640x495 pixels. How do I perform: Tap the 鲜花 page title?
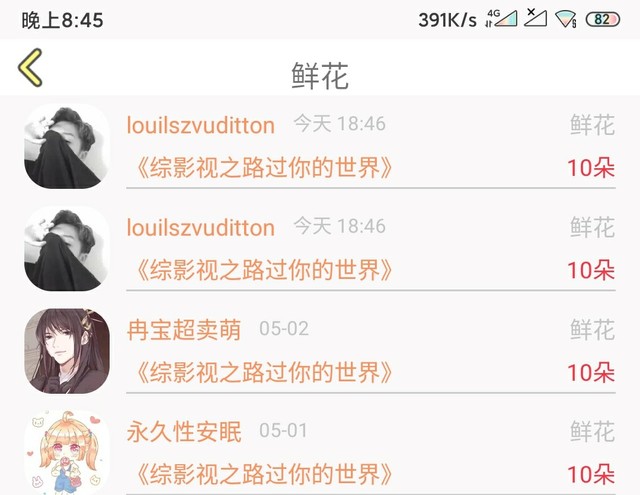point(320,76)
